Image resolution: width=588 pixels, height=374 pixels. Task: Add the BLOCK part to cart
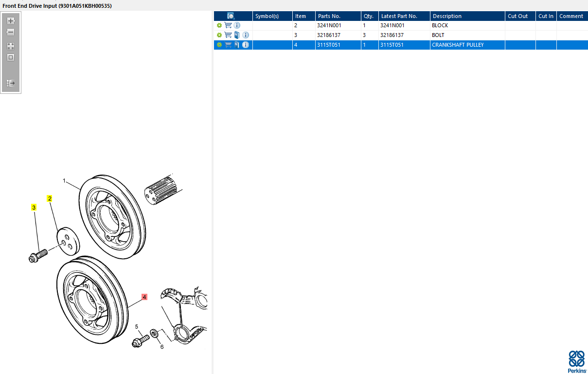tap(228, 25)
